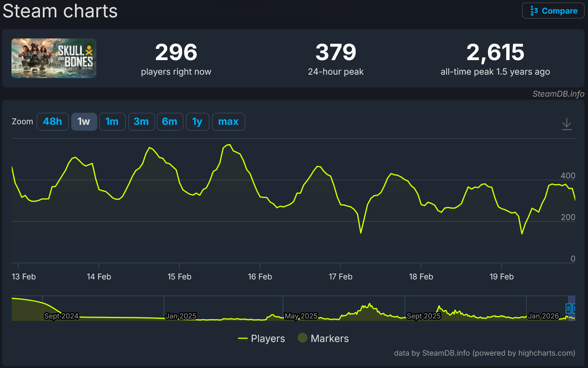
Task: Zoom chart to 1y
Action: pyautogui.click(x=197, y=122)
